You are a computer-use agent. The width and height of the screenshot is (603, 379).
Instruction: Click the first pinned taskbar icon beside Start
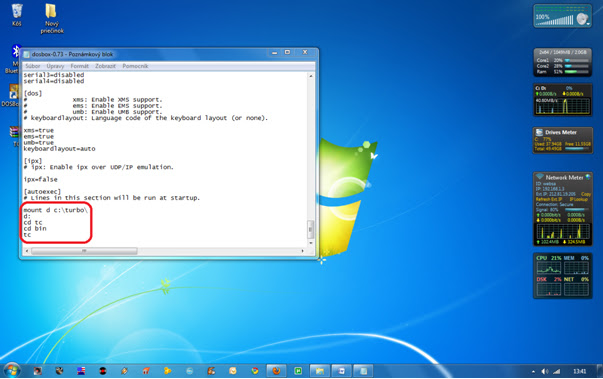click(37, 371)
